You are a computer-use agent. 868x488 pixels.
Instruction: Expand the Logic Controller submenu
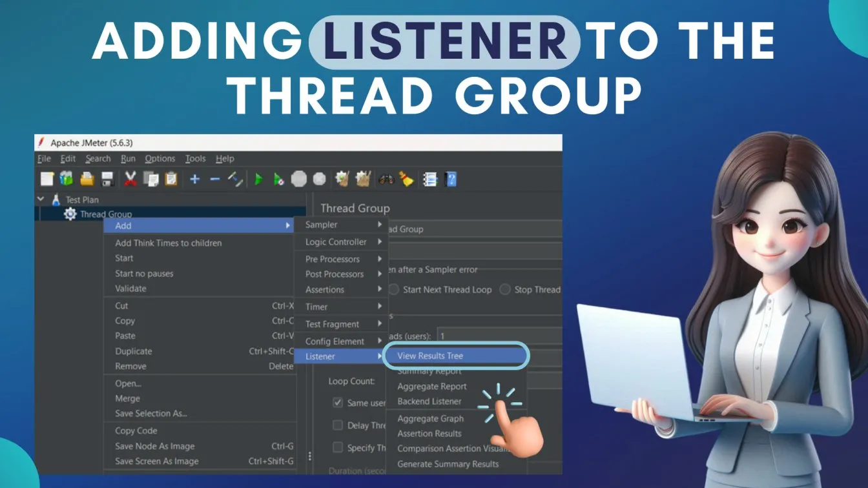coord(341,242)
